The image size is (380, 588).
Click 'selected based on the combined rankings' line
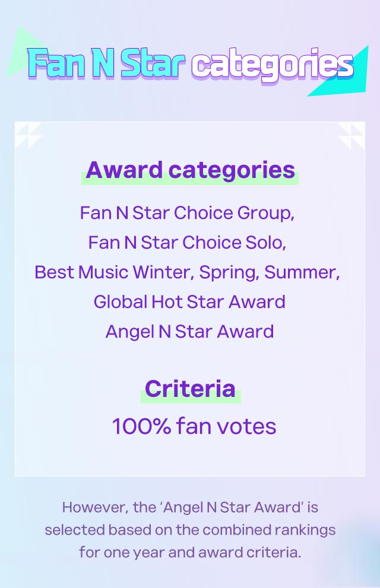190,530
